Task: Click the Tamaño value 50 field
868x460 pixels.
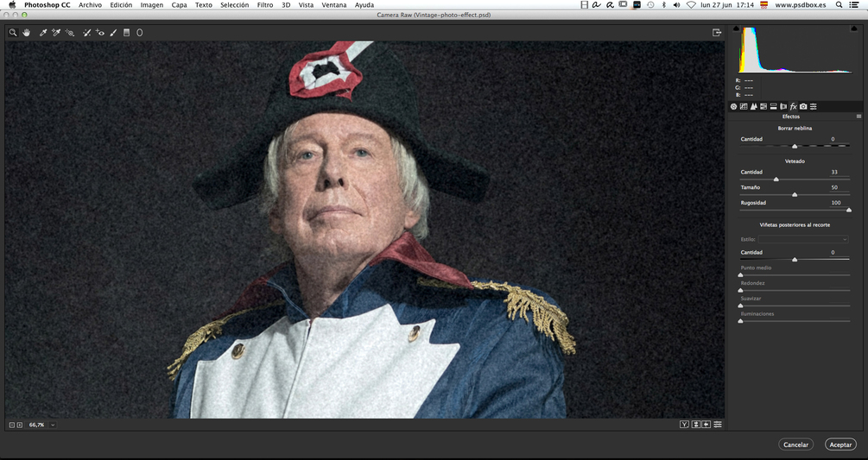Action: pyautogui.click(x=833, y=187)
